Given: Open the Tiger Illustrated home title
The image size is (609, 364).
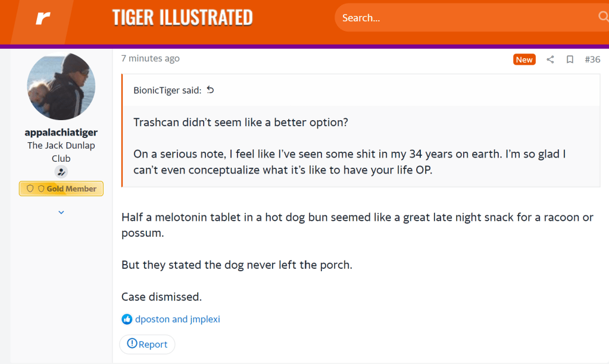Looking at the screenshot, I should (182, 18).
